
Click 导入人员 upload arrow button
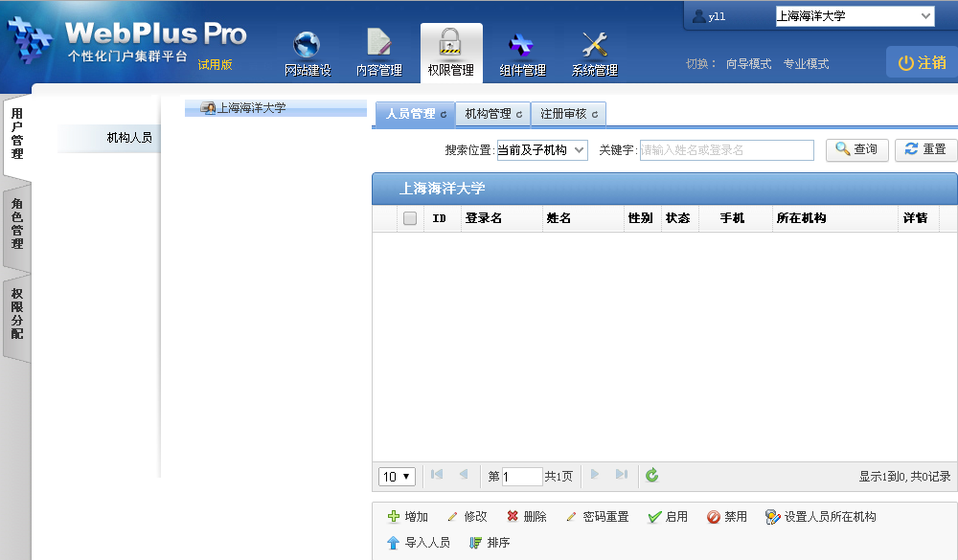[418, 543]
